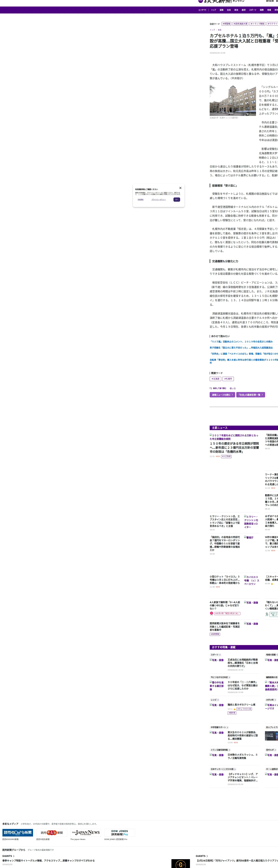Click the 次へ button in popup
The image size is (278, 868).
(x=177, y=199)
